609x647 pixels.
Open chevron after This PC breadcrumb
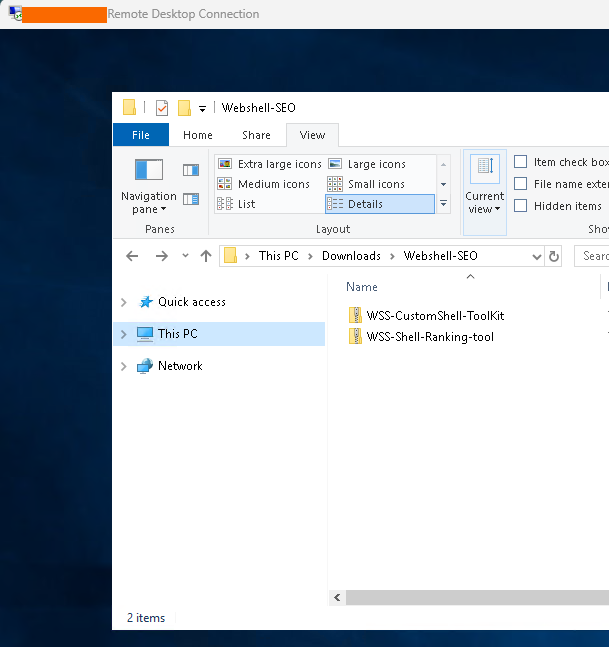310,256
